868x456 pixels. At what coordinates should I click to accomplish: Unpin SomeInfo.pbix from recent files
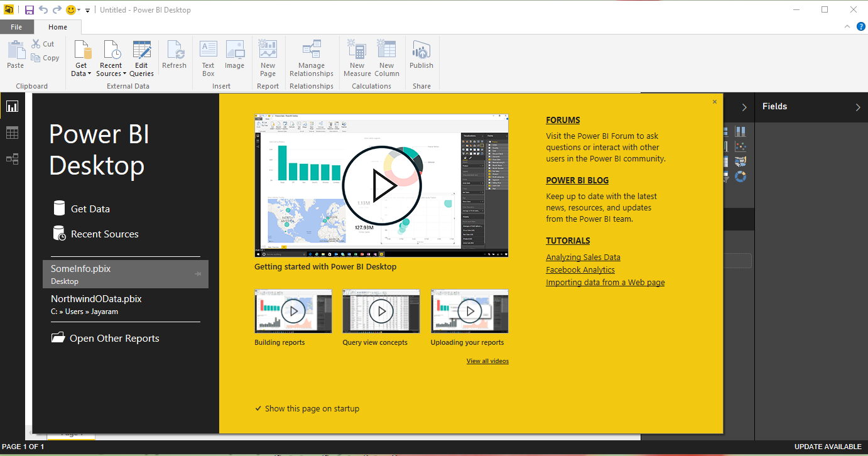pos(198,273)
